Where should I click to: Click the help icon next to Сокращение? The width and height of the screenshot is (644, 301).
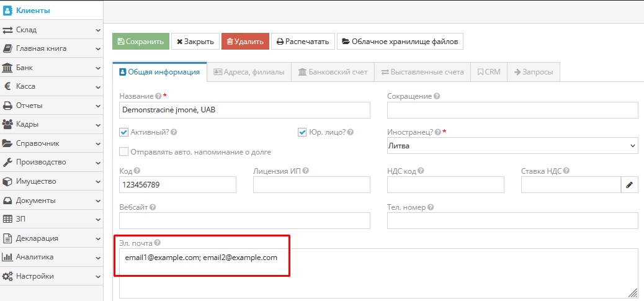(x=437, y=96)
